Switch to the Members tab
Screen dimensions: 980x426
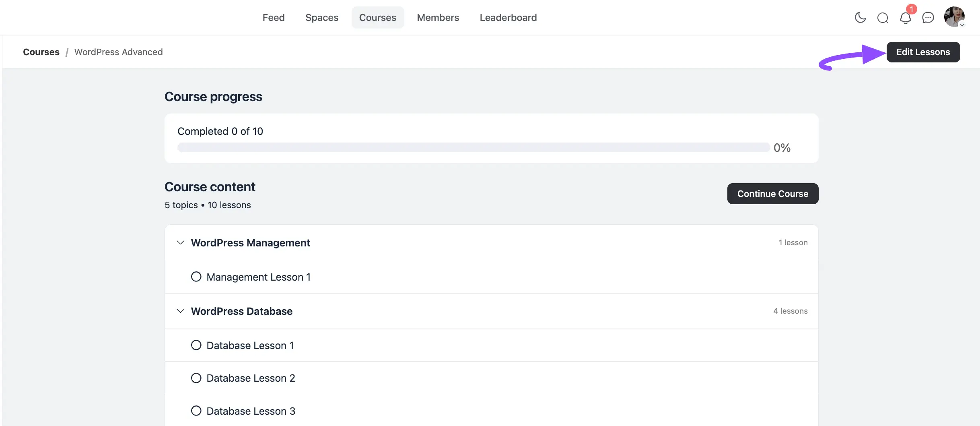pyautogui.click(x=438, y=17)
